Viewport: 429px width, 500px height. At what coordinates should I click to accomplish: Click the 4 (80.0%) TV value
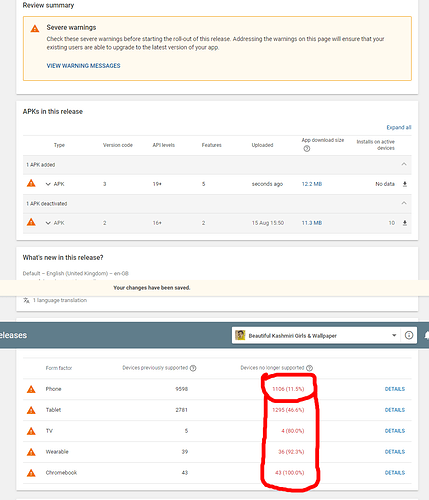point(293,431)
